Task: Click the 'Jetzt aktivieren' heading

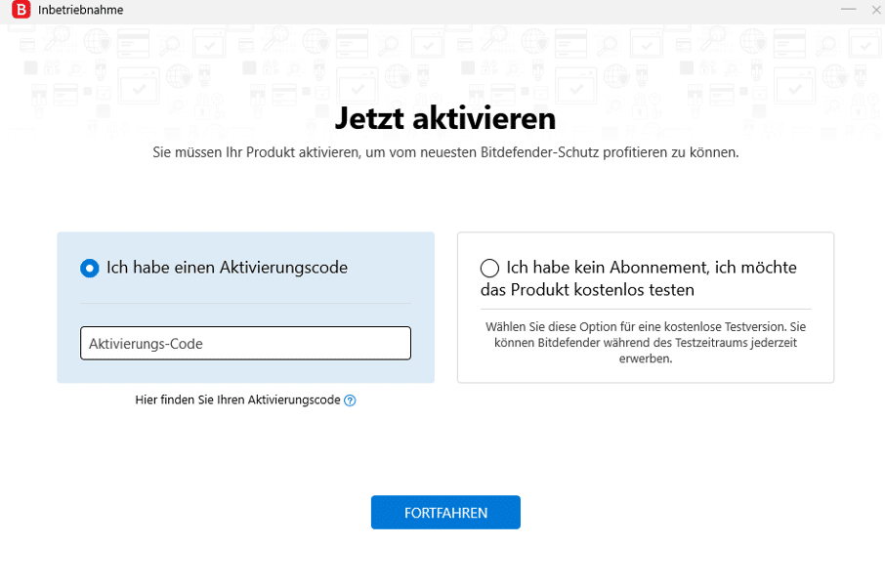Action: pos(445,118)
